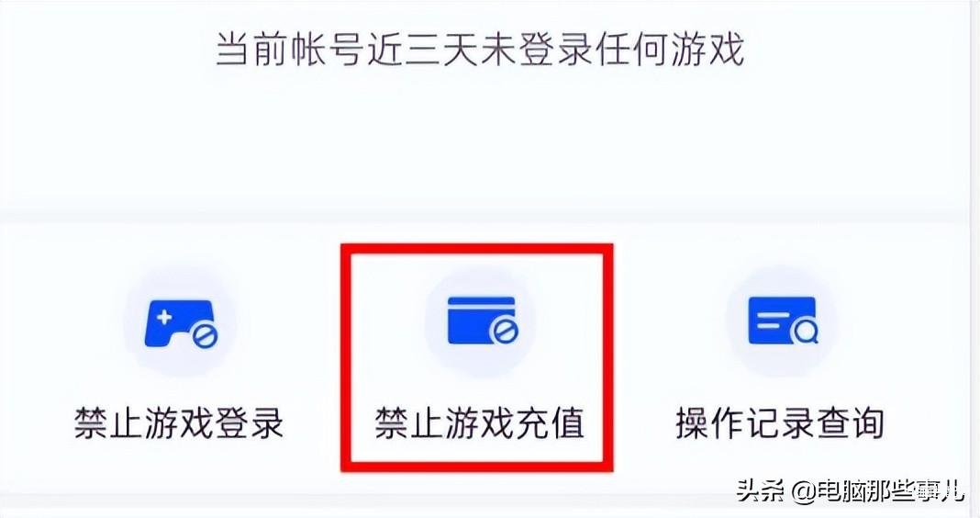Select the 禁止游戏登录 label
The height and width of the screenshot is (518, 980).
tap(179, 422)
